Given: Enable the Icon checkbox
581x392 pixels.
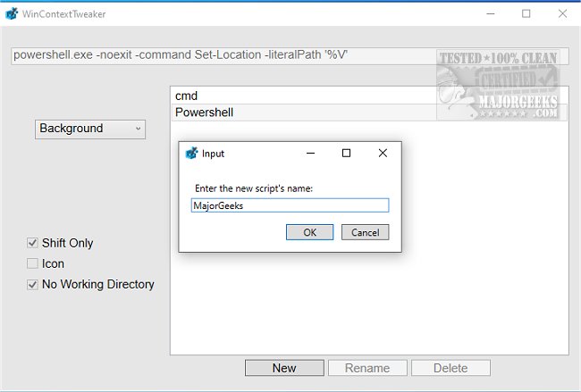Looking at the screenshot, I should (32, 263).
